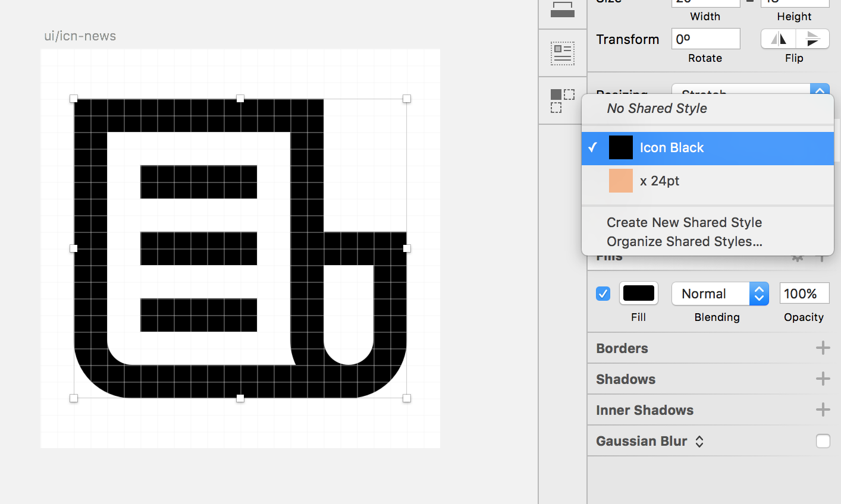Select the Icon Black shared style
Image resolution: width=841 pixels, height=504 pixels.
coord(671,147)
